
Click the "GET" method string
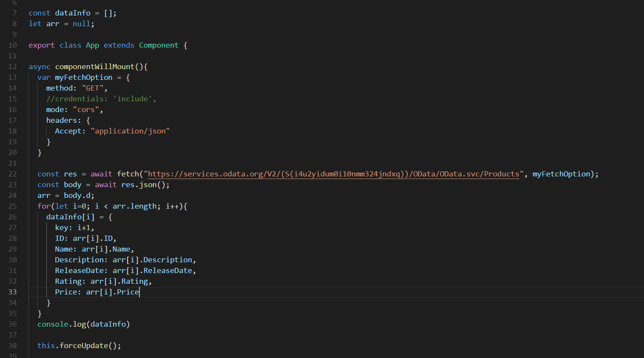(92, 88)
